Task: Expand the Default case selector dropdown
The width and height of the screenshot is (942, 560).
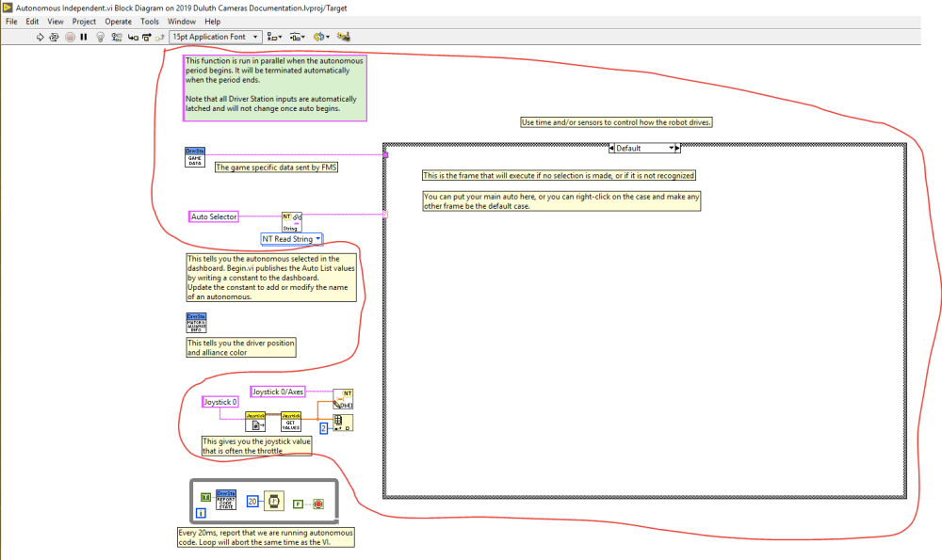Action: click(x=673, y=148)
